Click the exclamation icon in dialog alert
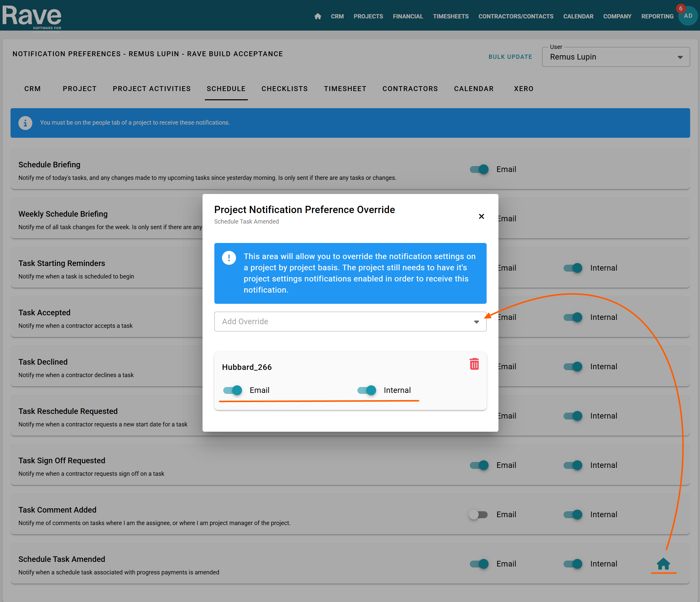 [229, 258]
